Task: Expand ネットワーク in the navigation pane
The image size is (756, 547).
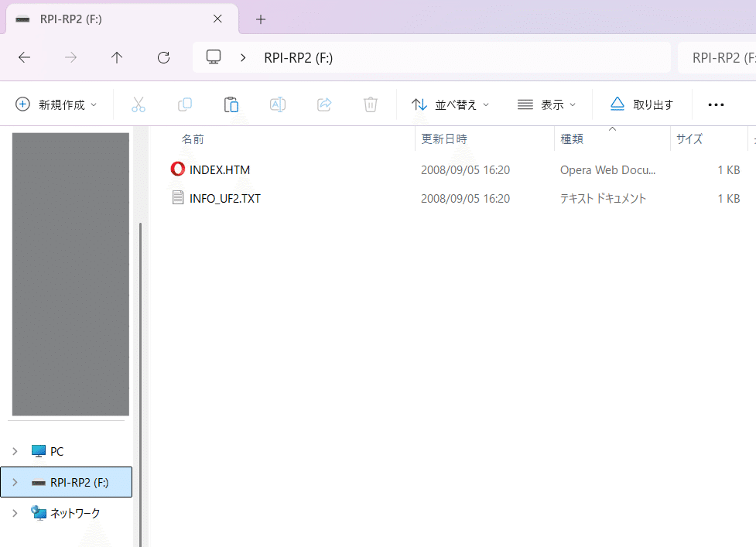Action: [14, 512]
